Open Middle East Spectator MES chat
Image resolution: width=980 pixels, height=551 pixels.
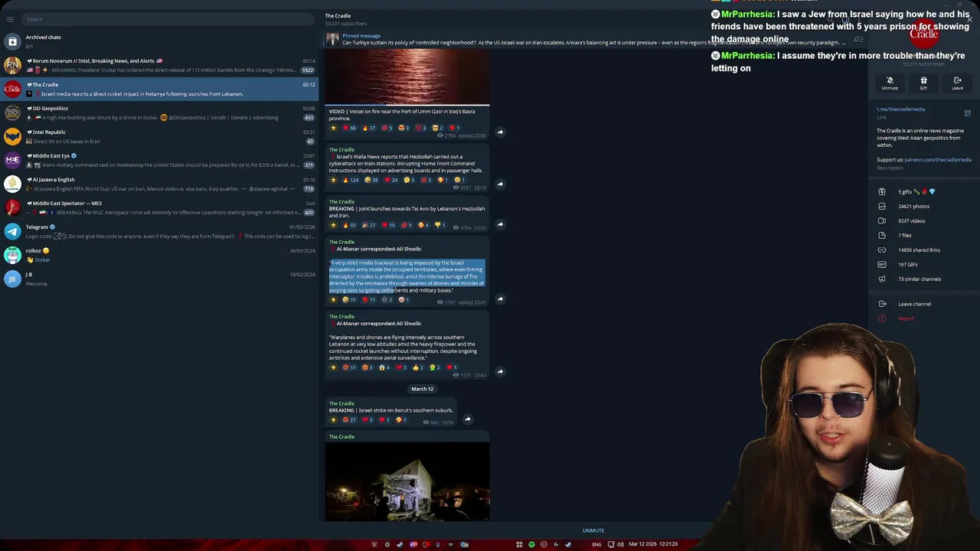click(159, 207)
